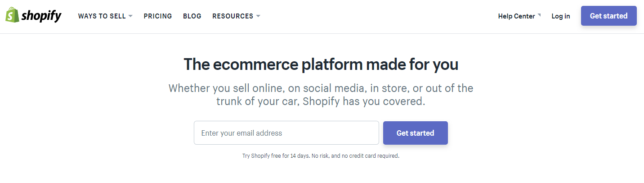Click the small arrow beside Help Center
The width and height of the screenshot is (644, 183).
click(x=539, y=15)
